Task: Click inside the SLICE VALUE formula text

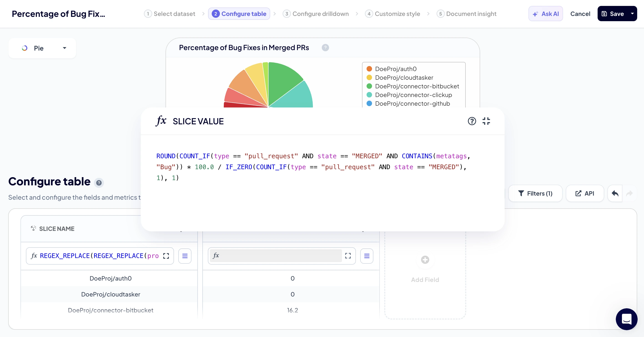Action: click(x=313, y=167)
